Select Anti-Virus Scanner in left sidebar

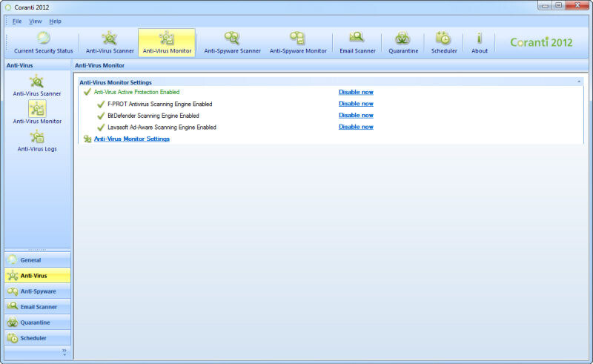(36, 85)
